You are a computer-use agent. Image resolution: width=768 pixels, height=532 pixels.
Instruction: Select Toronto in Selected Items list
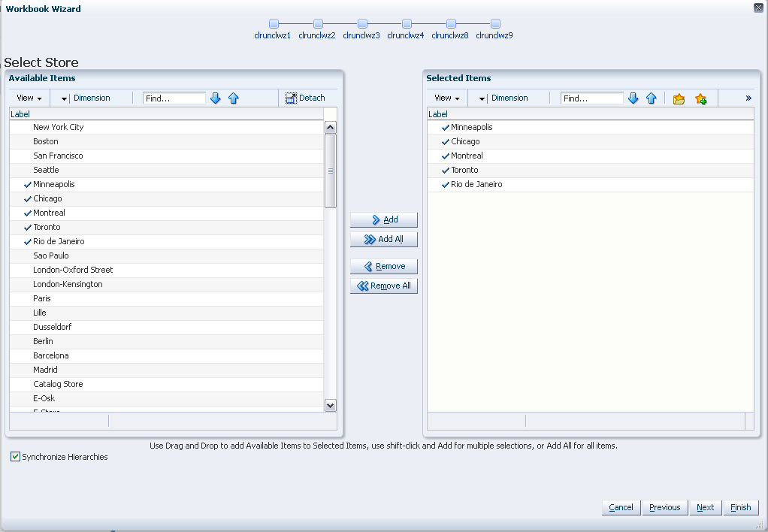point(590,170)
